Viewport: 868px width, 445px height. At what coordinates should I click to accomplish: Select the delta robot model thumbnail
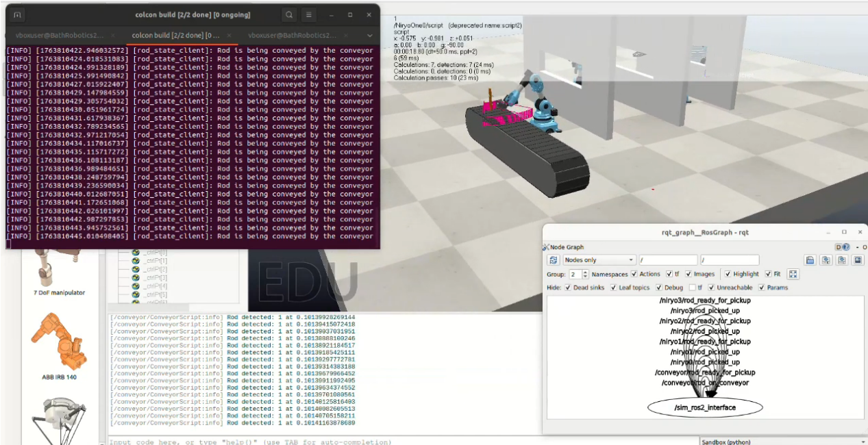[60, 420]
